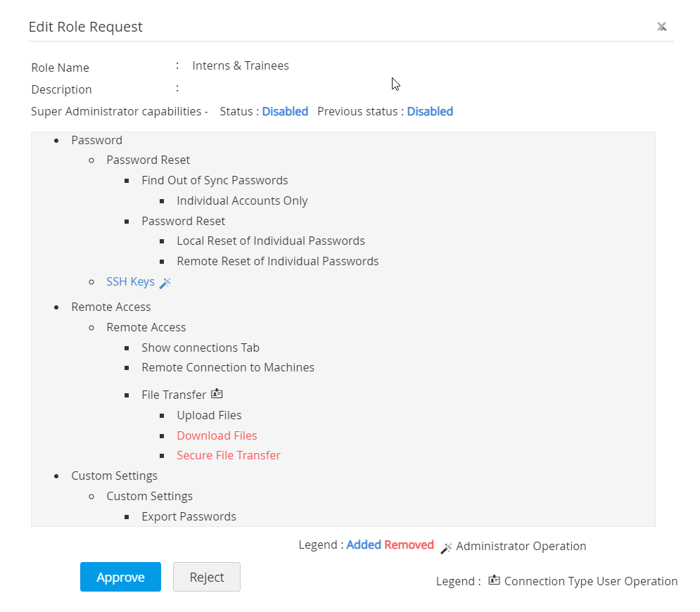Select Local Reset of Individual Passwords
Viewport: 700px width, 612px height.
coord(271,241)
